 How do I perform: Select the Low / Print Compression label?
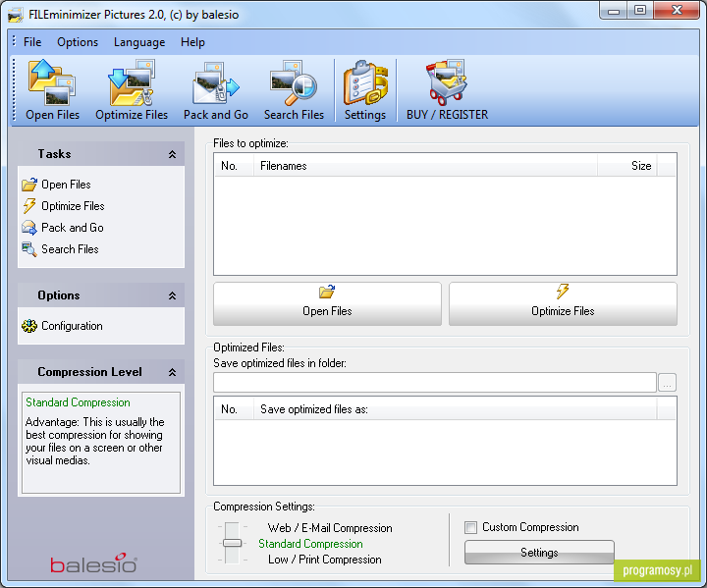pyautogui.click(x=325, y=560)
